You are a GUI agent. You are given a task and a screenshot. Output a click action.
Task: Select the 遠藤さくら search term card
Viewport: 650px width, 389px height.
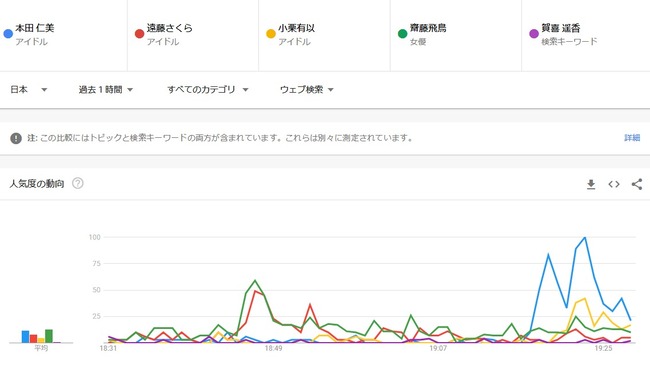click(193, 35)
